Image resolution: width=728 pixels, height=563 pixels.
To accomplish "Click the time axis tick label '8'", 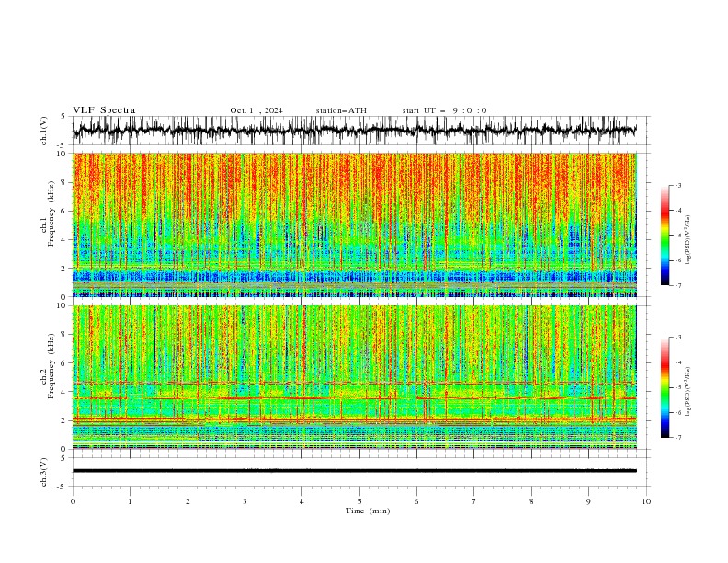I will [x=531, y=501].
